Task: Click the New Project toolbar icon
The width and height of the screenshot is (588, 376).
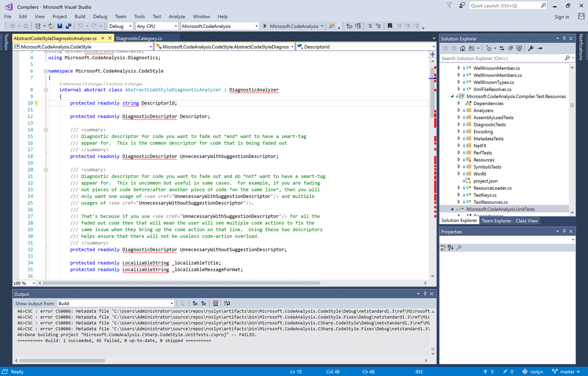Action: (x=38, y=26)
